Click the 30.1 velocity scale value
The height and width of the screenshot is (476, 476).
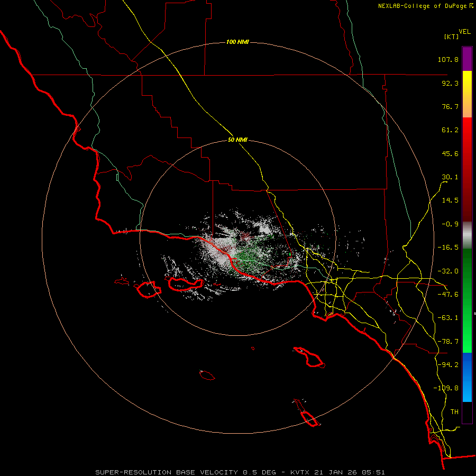coord(450,177)
